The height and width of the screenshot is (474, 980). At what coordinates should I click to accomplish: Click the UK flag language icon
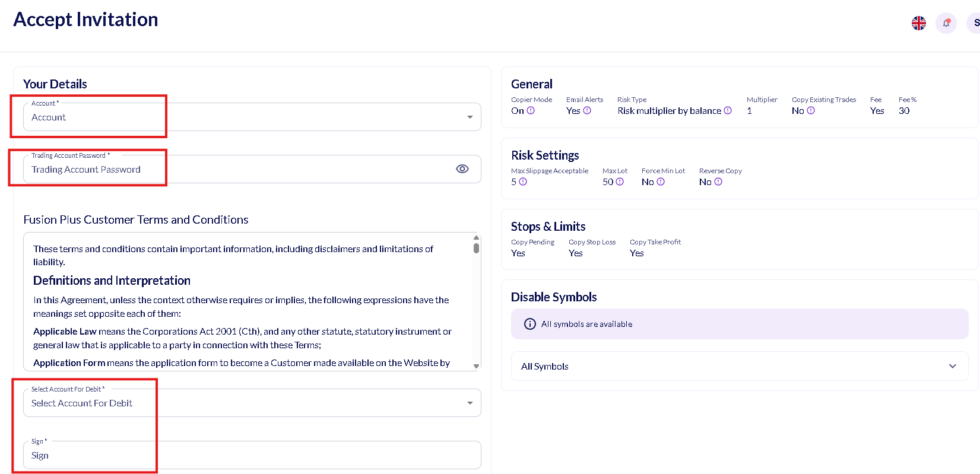pyautogui.click(x=918, y=23)
